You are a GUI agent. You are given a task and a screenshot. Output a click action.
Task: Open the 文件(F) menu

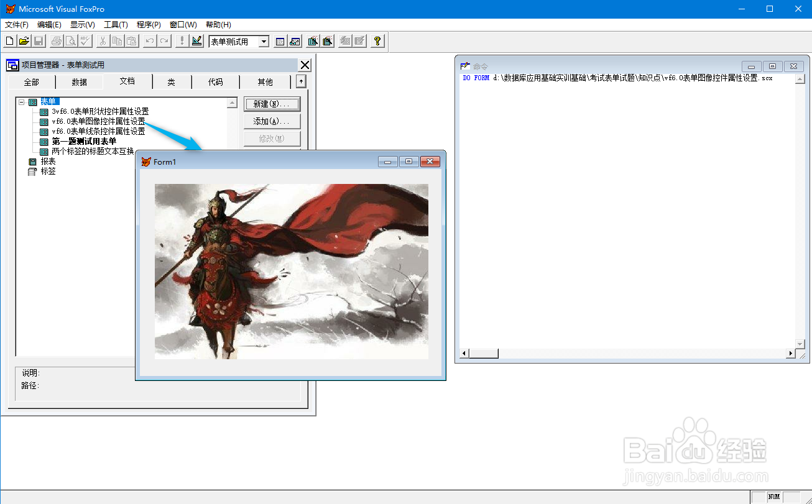point(17,25)
